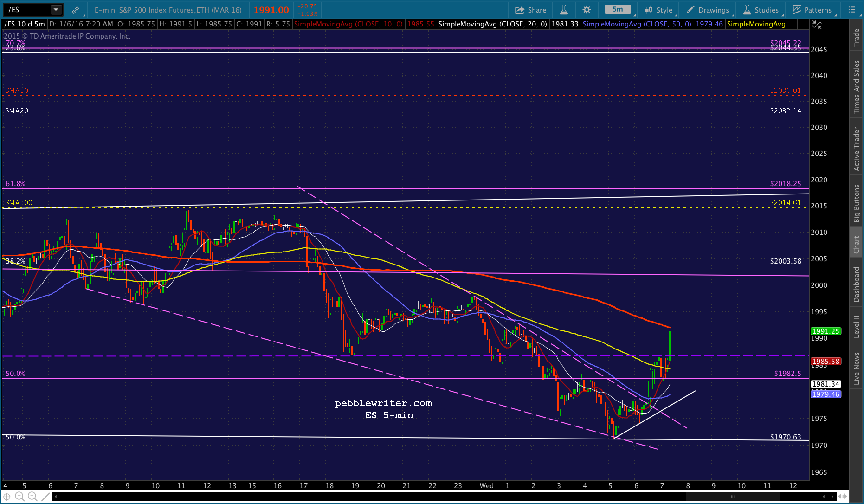Click the /ES 10 d 5m chart label
864x504 pixels.
[x=25, y=24]
